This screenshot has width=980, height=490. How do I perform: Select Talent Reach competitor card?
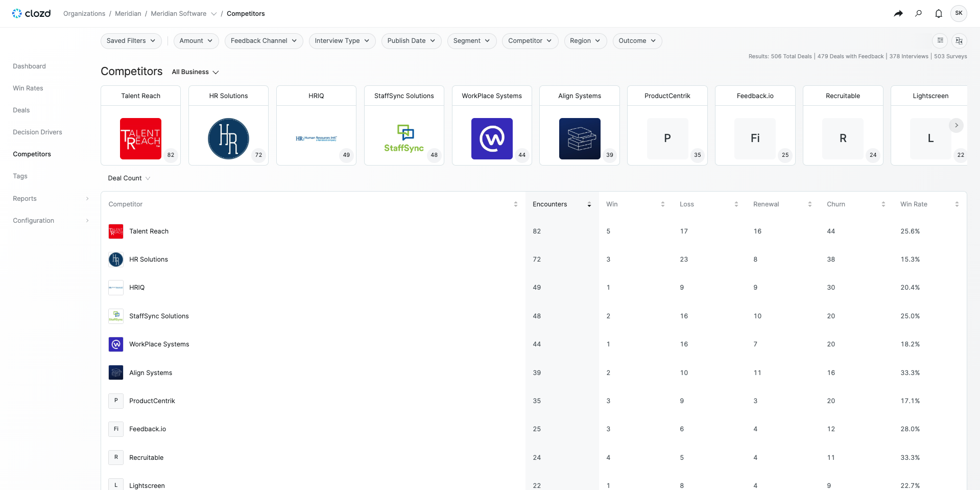[141, 126]
